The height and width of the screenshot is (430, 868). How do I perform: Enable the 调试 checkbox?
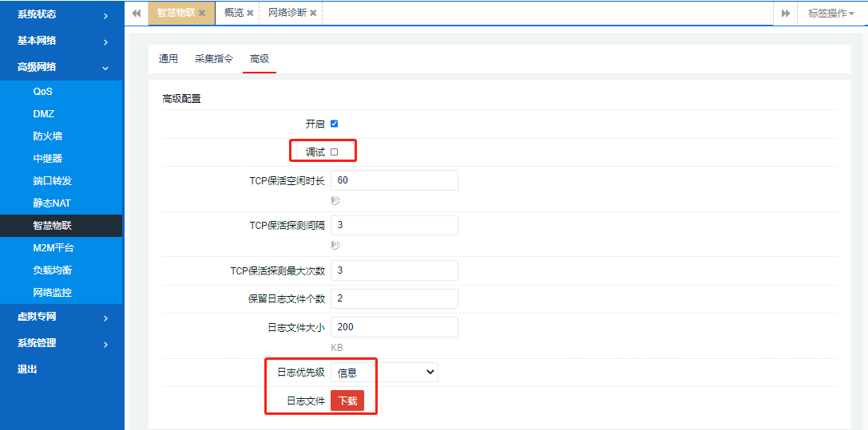point(334,152)
